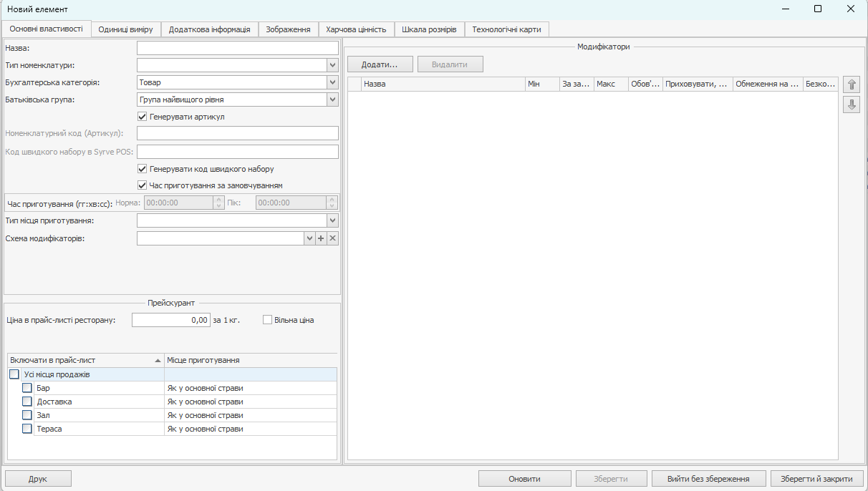Tick the Усі місця продажів checkbox
Image resolution: width=868 pixels, height=491 pixels.
[14, 374]
